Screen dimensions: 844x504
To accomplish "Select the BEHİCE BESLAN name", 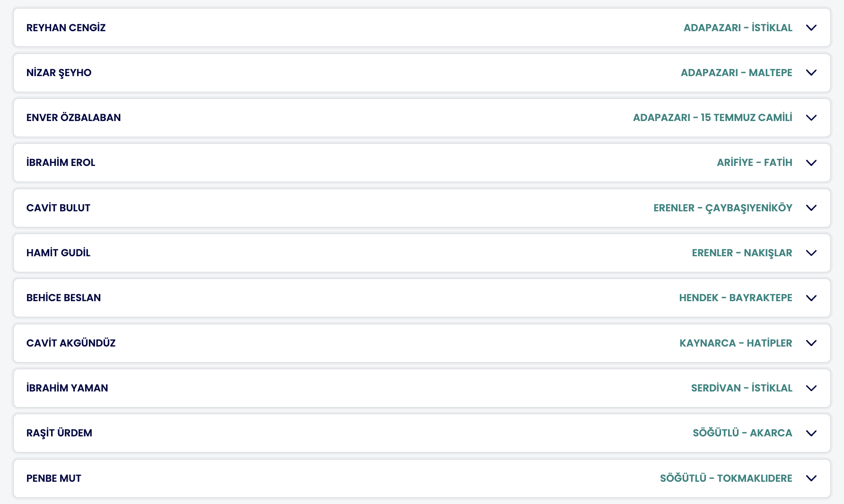I will tap(63, 298).
